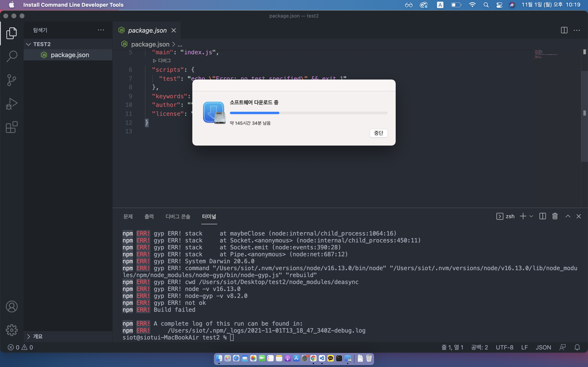The image size is (588, 367).
Task: Open the Manage gear settings icon
Action: pyautogui.click(x=12, y=330)
